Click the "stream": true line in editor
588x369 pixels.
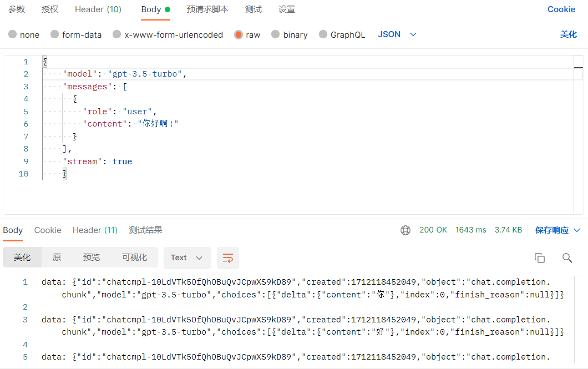97,161
